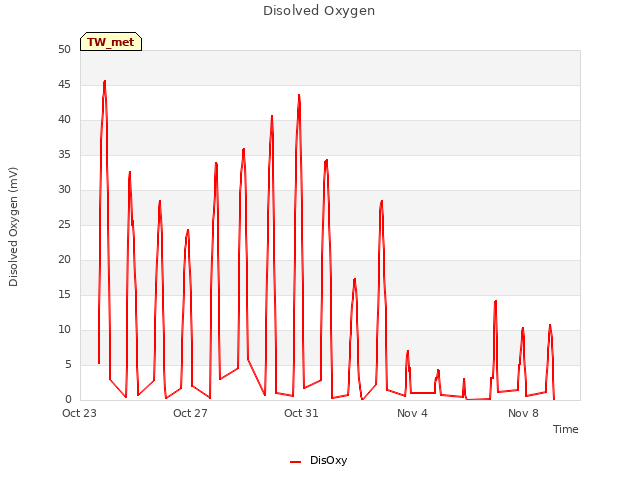
Task: Click the 50 y-axis tick label
Action: point(64,49)
